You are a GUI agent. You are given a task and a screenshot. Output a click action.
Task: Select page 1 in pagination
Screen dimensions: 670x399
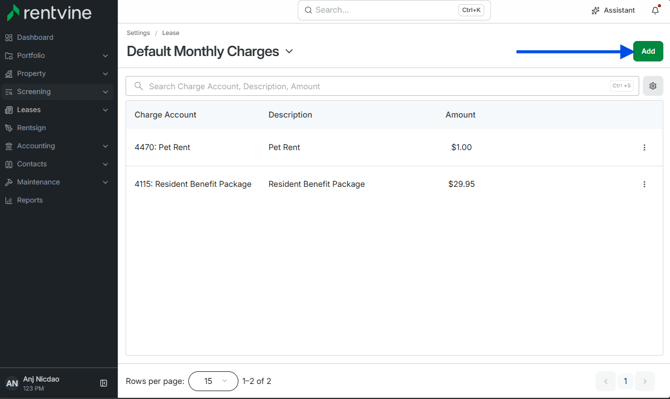point(625,381)
